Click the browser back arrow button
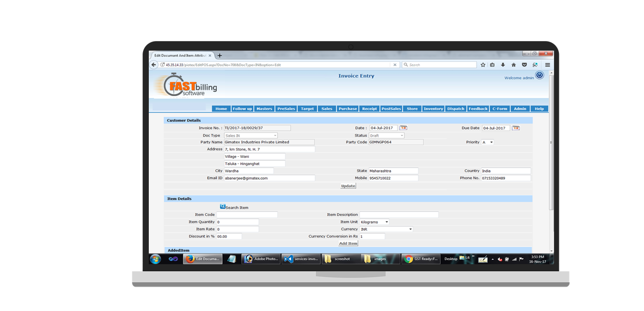The width and height of the screenshot is (644, 311). tap(154, 65)
